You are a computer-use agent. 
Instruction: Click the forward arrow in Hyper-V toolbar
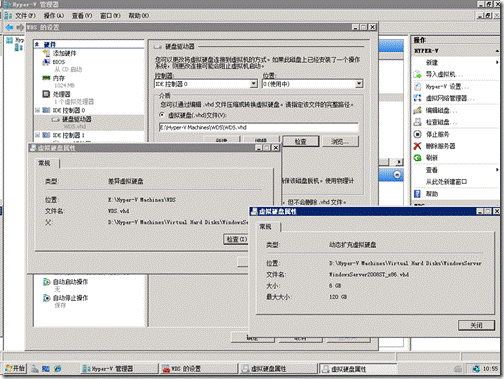20,27
